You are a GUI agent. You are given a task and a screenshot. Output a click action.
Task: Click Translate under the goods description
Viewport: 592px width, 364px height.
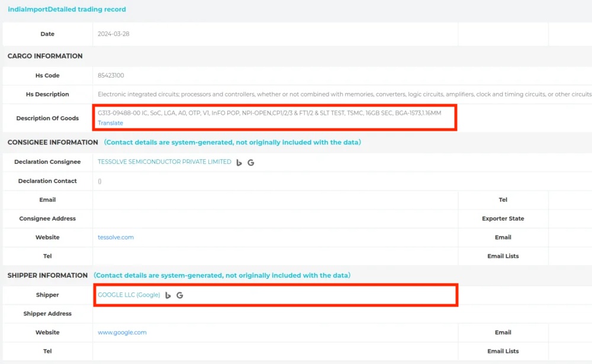110,123
